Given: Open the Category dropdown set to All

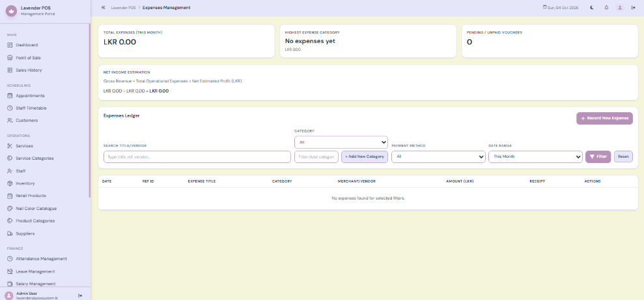Looking at the screenshot, I should tap(341, 142).
